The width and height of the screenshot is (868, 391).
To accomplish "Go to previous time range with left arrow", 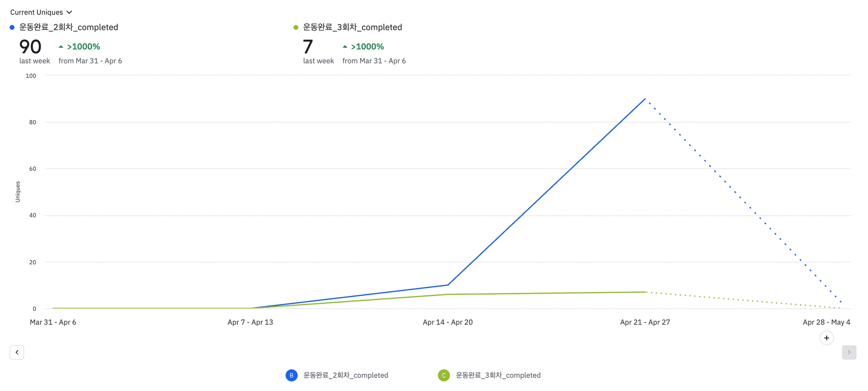I will point(17,352).
